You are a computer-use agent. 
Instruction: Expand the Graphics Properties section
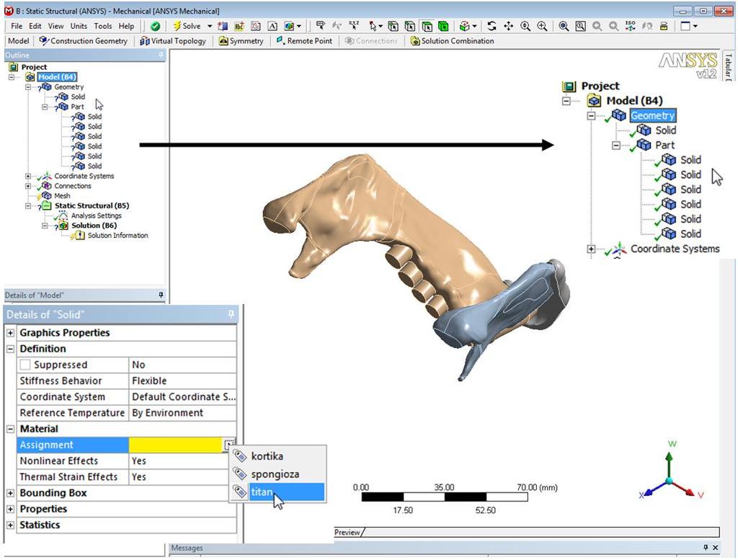[10, 333]
